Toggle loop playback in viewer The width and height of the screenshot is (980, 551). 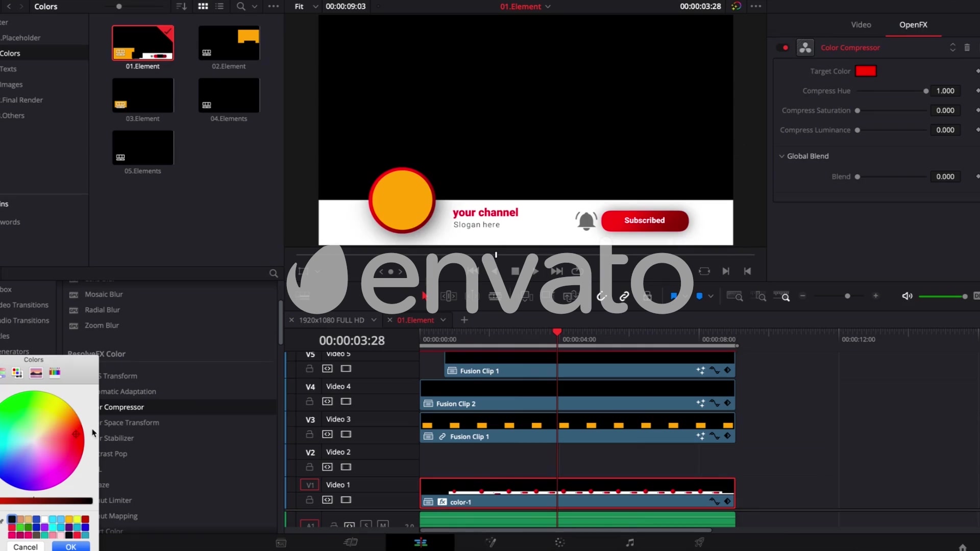pos(577,271)
